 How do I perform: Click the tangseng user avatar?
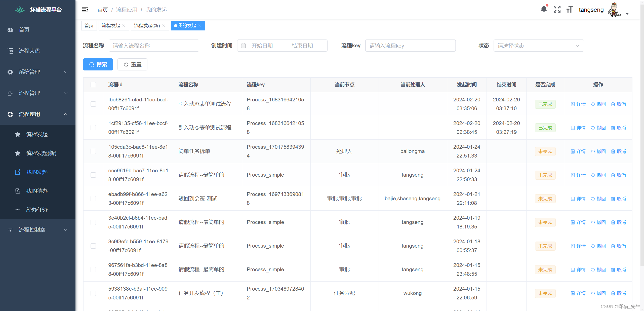614,10
